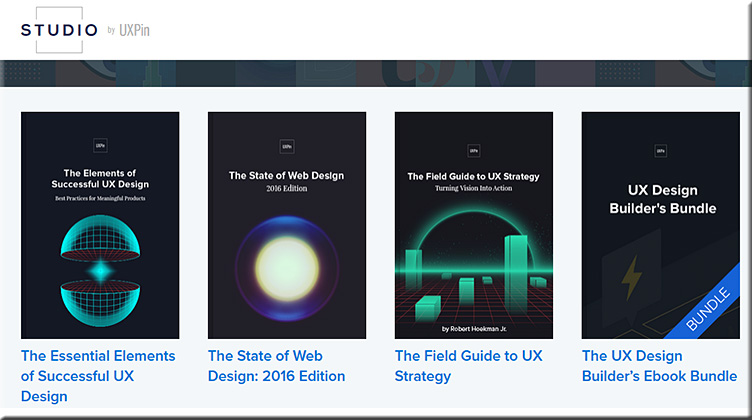752x420 pixels.
Task: Click the blue BUNDLE ribbon on the cover
Action: pyautogui.click(x=707, y=307)
